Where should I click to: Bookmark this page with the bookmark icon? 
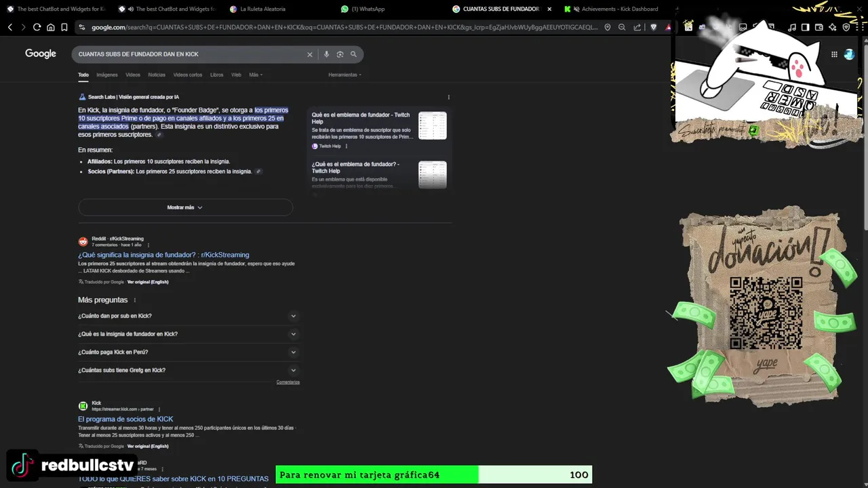(64, 27)
